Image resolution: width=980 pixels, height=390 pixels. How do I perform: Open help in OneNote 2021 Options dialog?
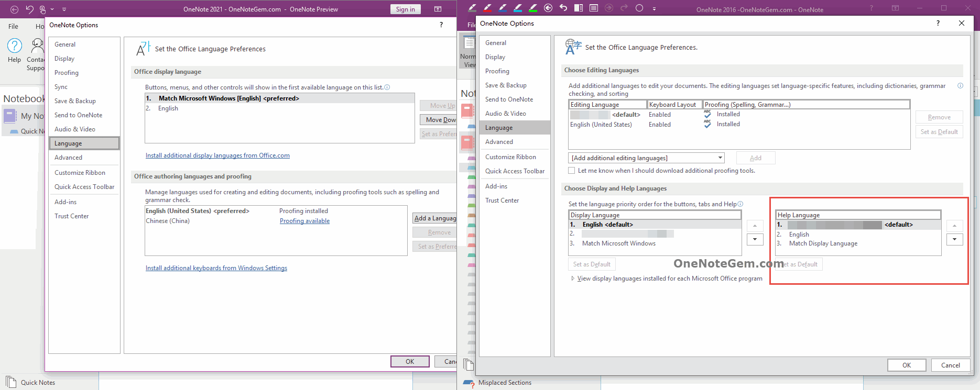click(x=441, y=25)
